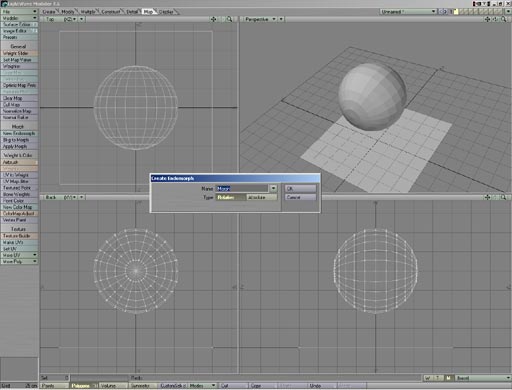The height and width of the screenshot is (390, 512).
Task: Open the Surface Editor
Action: 19,24
